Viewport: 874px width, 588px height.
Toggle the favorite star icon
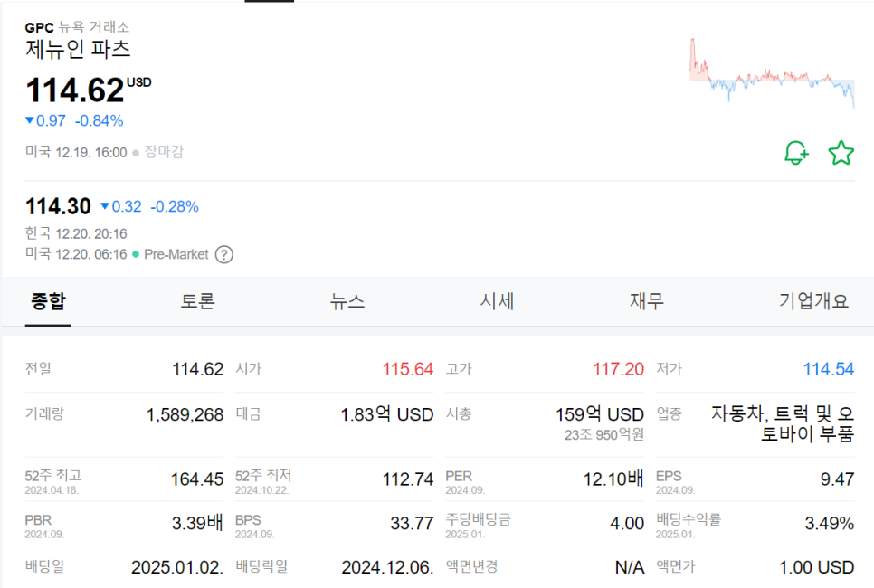click(x=841, y=153)
